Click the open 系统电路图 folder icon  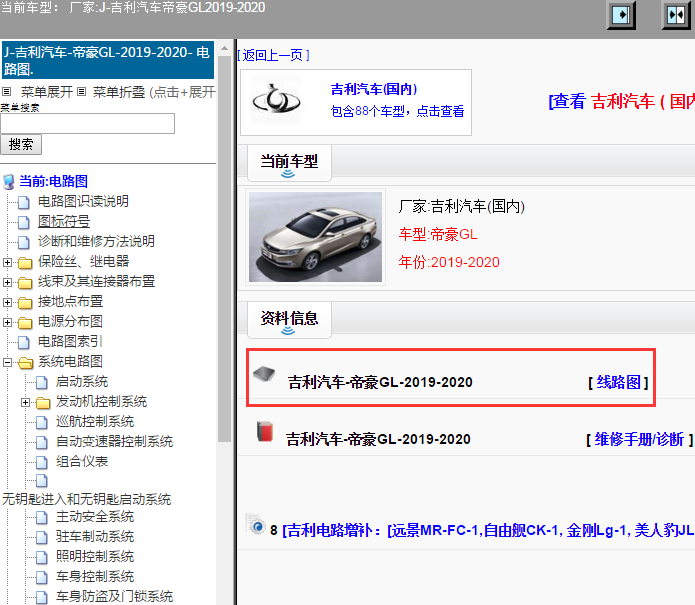pos(26,363)
